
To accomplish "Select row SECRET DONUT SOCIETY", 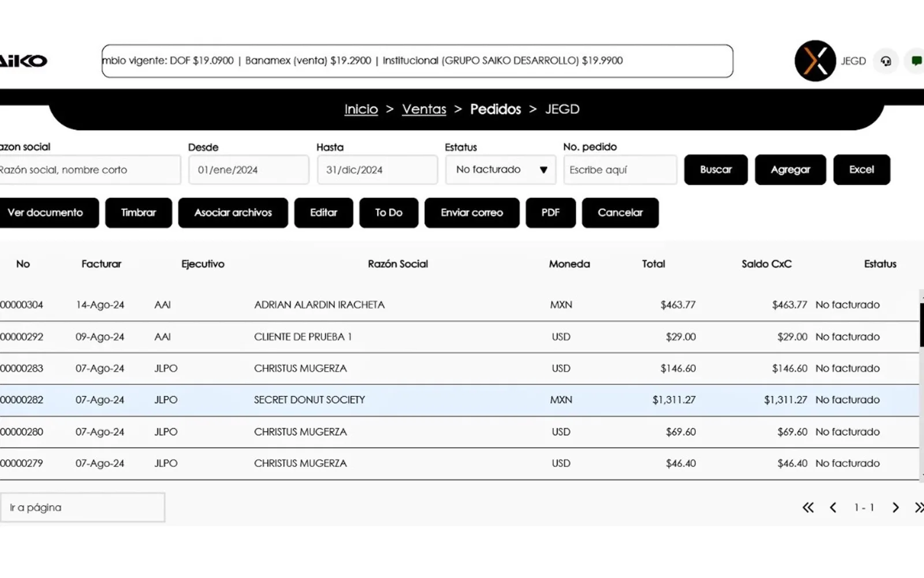I will (x=459, y=400).
